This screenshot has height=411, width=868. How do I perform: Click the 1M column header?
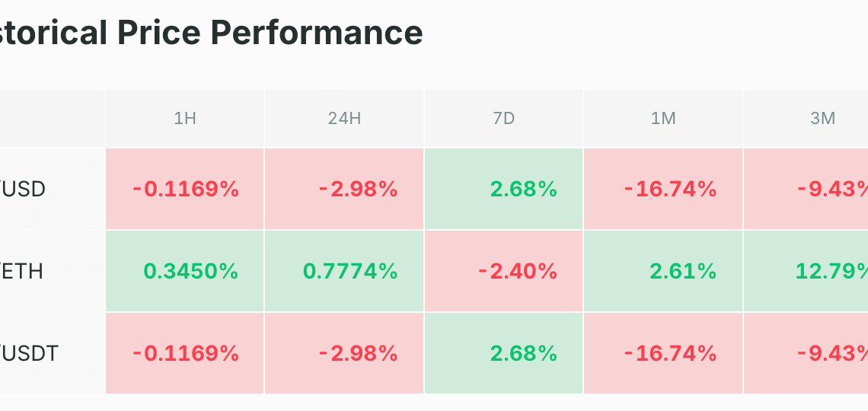click(663, 119)
